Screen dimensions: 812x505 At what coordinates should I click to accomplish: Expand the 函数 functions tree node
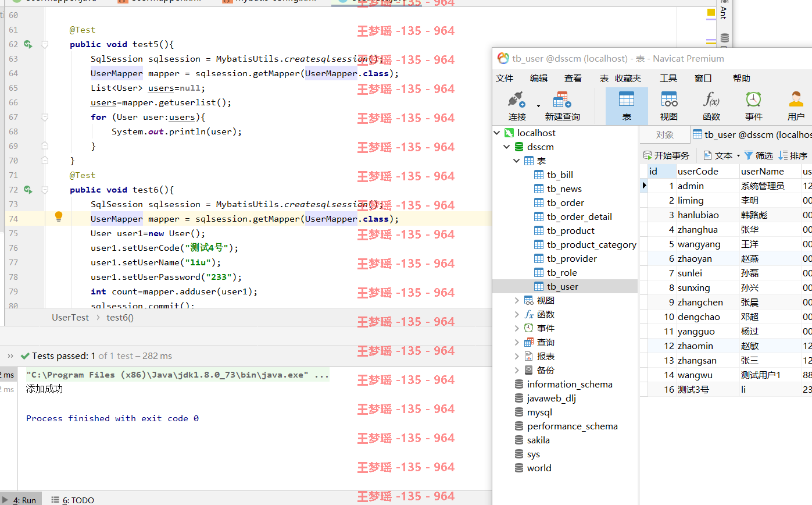517,314
